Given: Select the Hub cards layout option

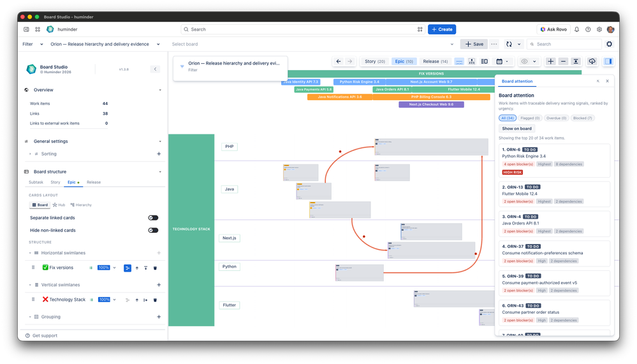Looking at the screenshot, I should click(59, 205).
